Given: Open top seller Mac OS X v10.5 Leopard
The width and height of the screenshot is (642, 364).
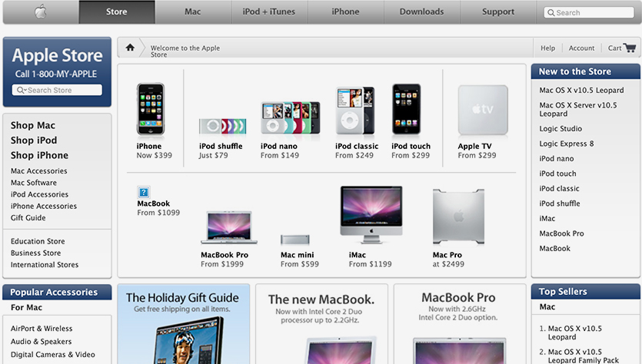Looking at the screenshot, I should point(575,333).
